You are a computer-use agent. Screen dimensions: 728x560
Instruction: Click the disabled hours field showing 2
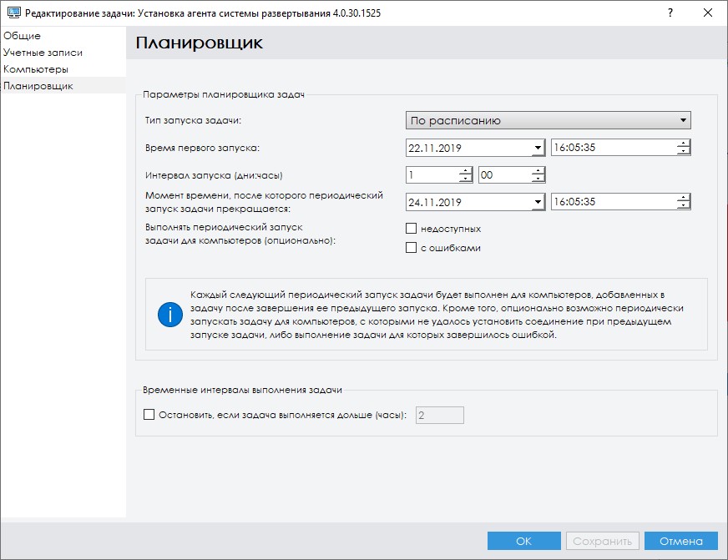pyautogui.click(x=440, y=416)
